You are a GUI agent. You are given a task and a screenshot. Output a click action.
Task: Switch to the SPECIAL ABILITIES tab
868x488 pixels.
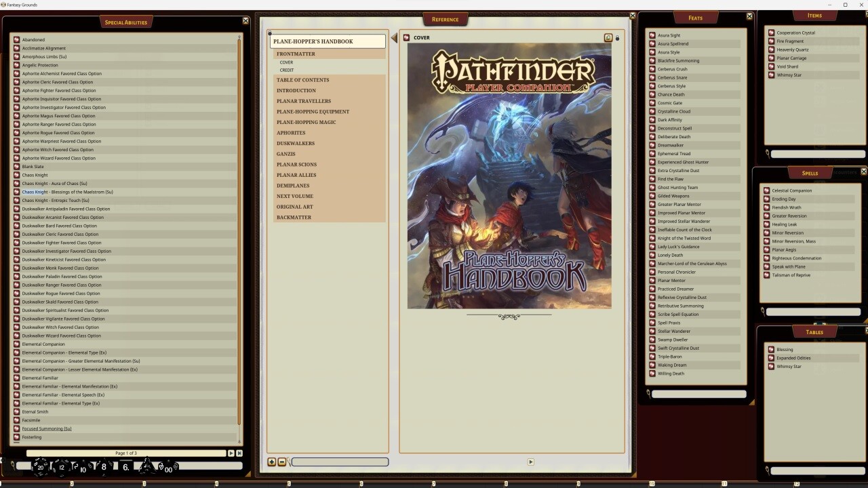tap(126, 22)
